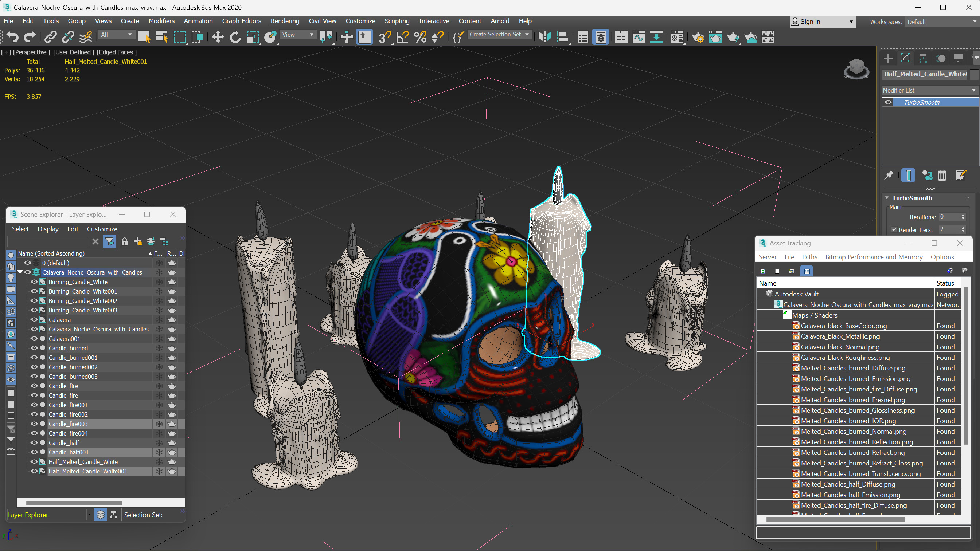Open the Motion command panel tab

[940, 58]
